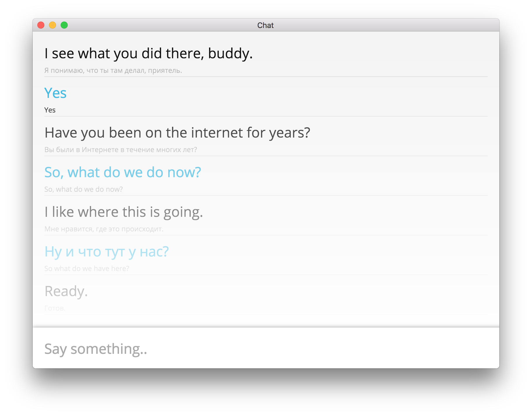Click the blue 'Ну и что тут у нас?' message
This screenshot has width=532, height=415.
(x=106, y=252)
